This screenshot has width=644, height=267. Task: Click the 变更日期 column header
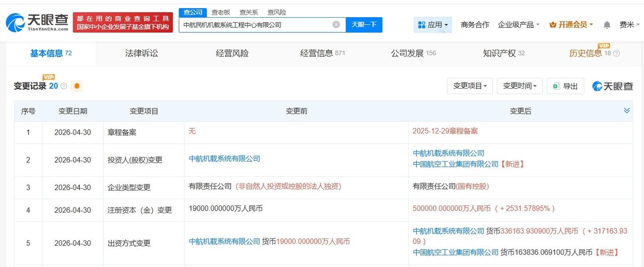73,111
